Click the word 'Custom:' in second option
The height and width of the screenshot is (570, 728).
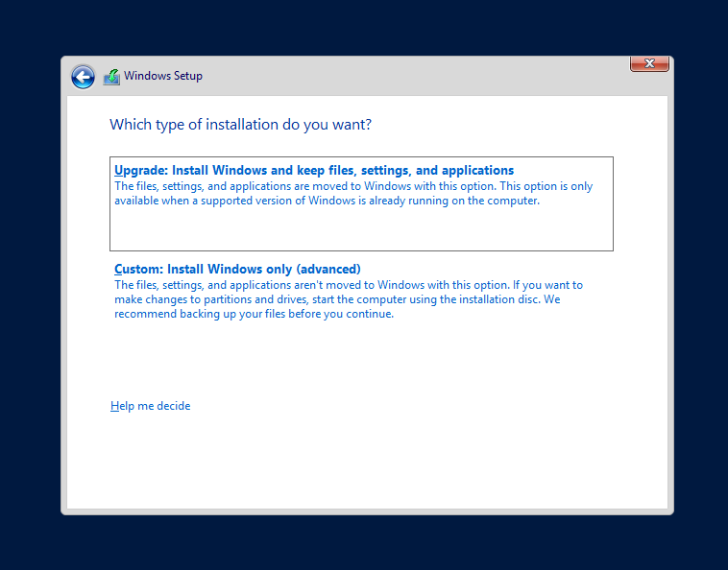138,269
